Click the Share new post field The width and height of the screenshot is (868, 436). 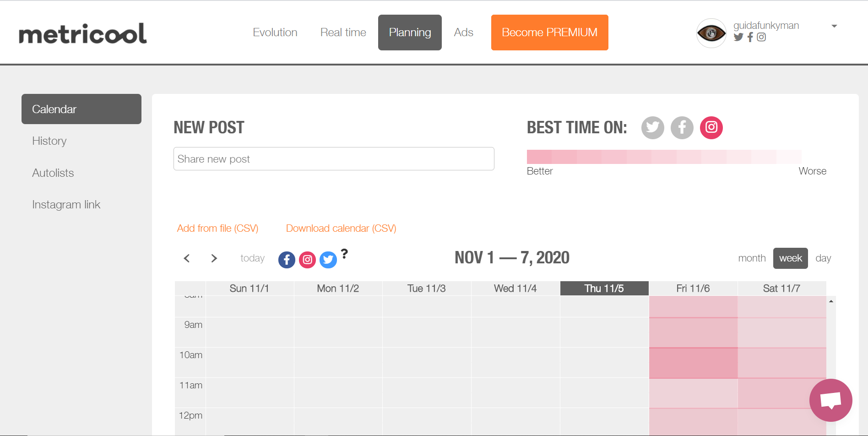(x=334, y=159)
